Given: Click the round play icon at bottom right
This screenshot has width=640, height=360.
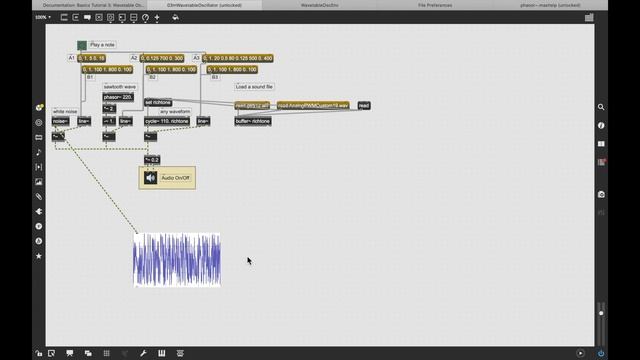Looking at the screenshot, I should [580, 353].
